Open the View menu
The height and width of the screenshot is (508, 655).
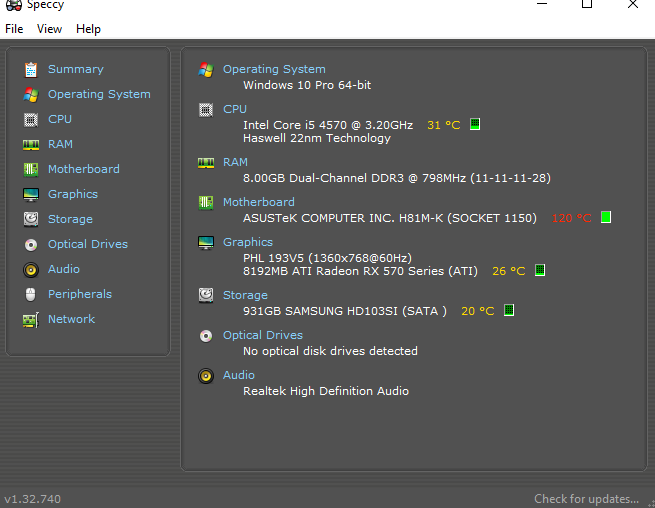pyautogui.click(x=49, y=29)
